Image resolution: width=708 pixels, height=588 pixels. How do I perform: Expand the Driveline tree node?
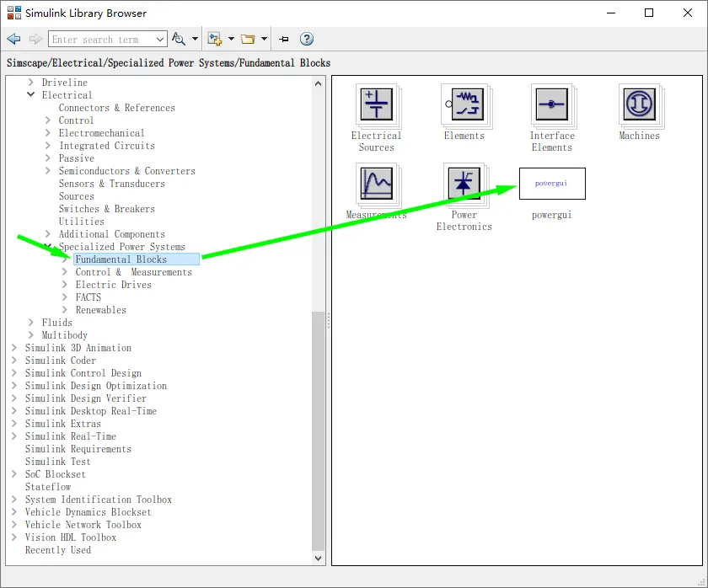[30, 82]
